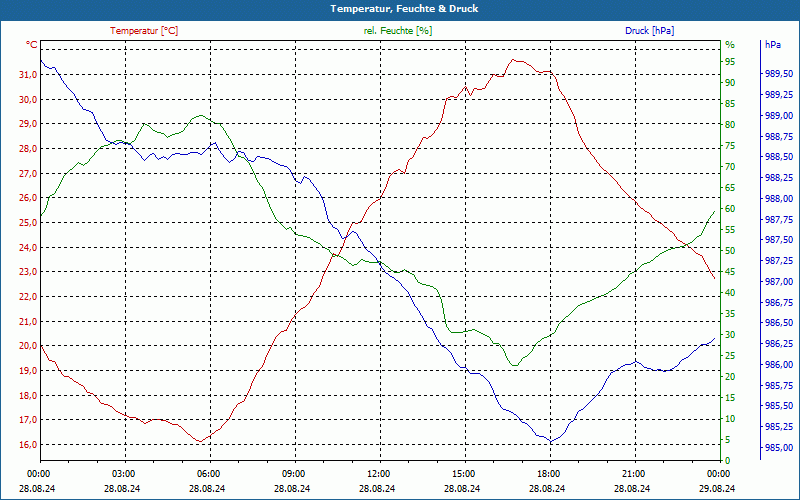Click the '06:00' time axis label

(x=208, y=474)
